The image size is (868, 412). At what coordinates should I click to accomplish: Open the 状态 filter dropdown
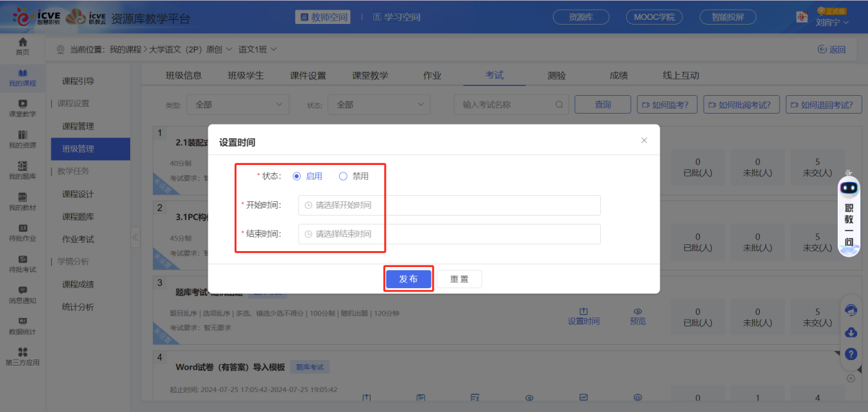(378, 104)
